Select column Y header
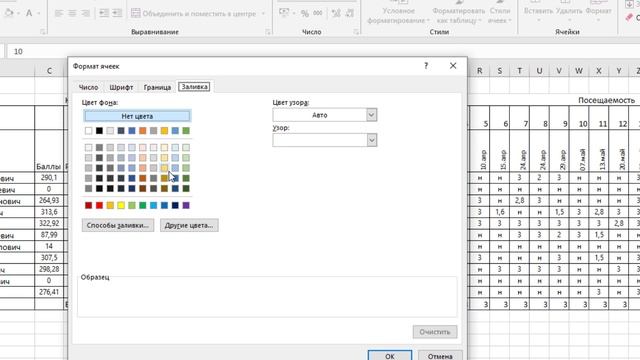Screen dimensions: 640x360 [x=619, y=71]
